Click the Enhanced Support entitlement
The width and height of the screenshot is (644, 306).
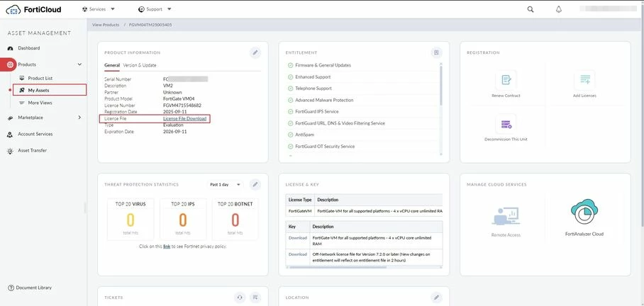click(x=313, y=76)
